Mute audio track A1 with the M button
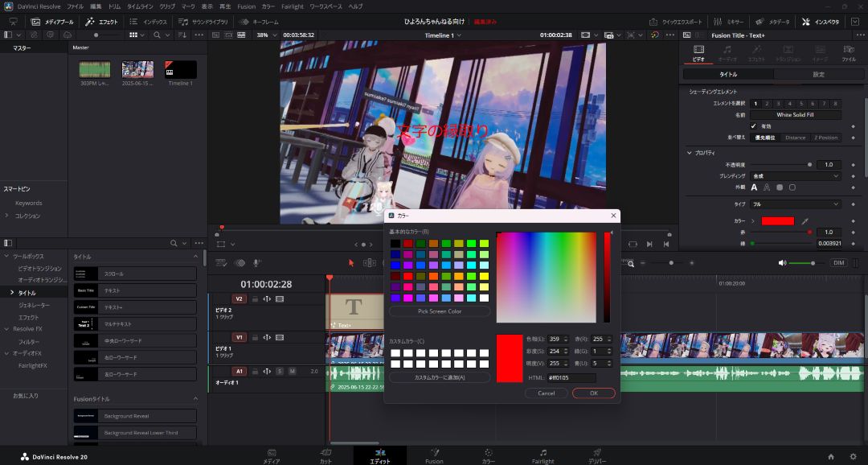868x465 pixels. click(292, 371)
